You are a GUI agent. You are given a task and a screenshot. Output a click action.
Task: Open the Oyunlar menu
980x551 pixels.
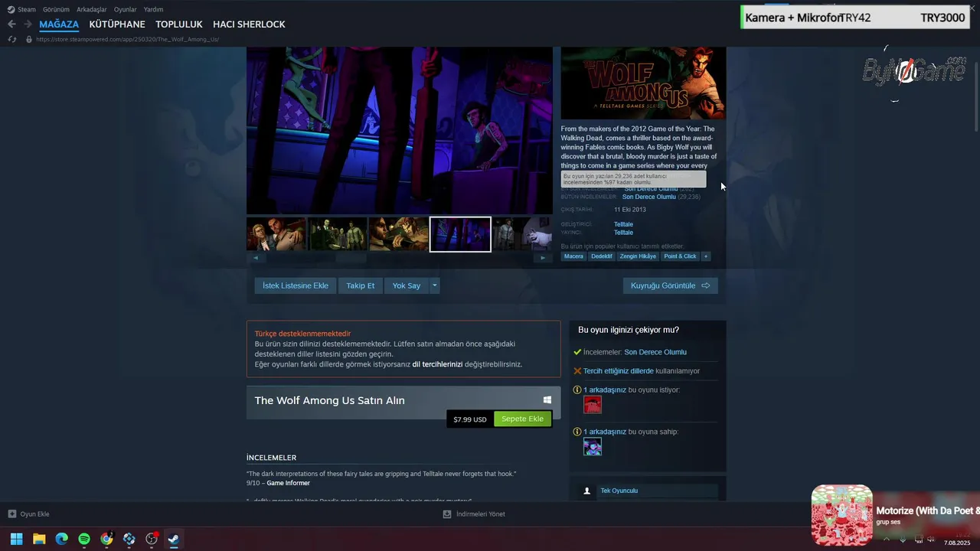[x=126, y=9]
